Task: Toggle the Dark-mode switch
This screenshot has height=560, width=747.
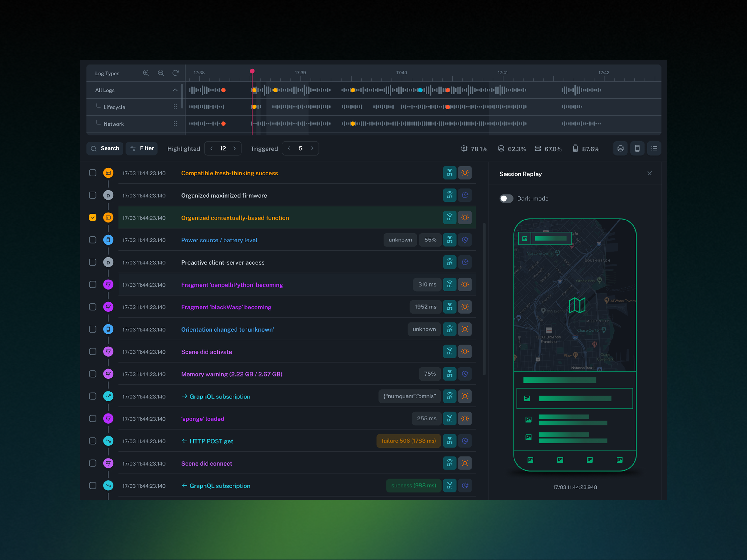Action: 506,199
